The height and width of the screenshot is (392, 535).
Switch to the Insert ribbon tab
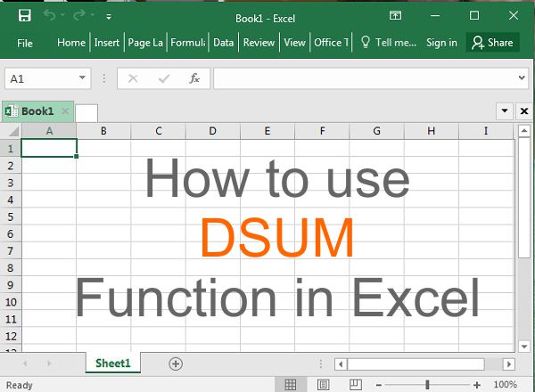click(x=107, y=43)
